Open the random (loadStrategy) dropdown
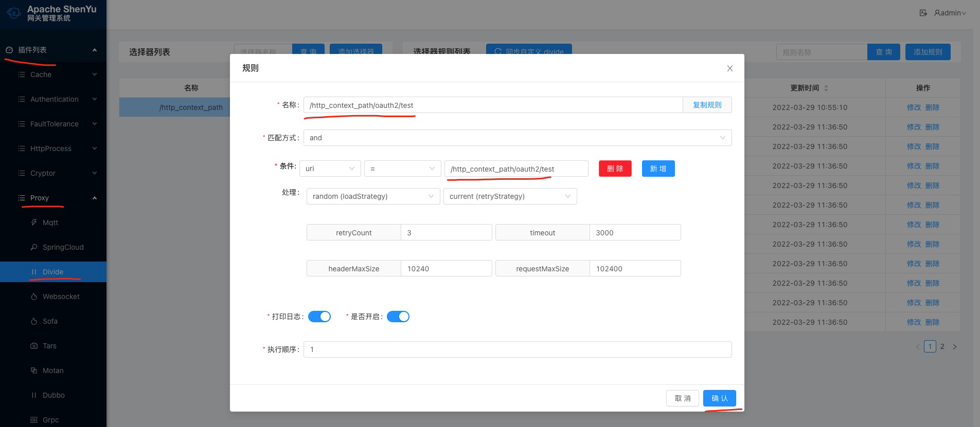Viewport: 980px width, 427px height. tap(373, 196)
